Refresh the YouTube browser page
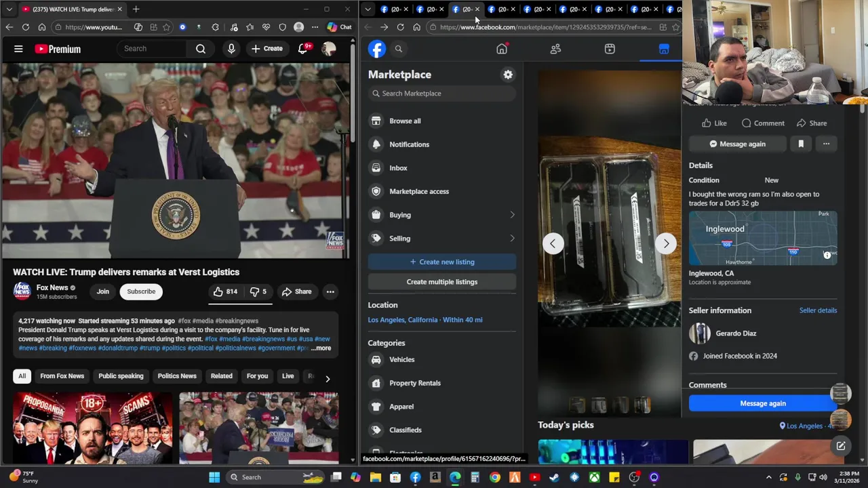Viewport: 868px width, 488px height. pyautogui.click(x=26, y=27)
